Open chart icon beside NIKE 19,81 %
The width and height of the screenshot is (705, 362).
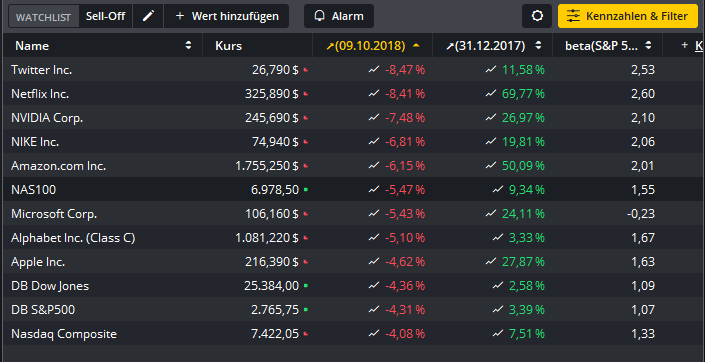pyautogui.click(x=491, y=142)
